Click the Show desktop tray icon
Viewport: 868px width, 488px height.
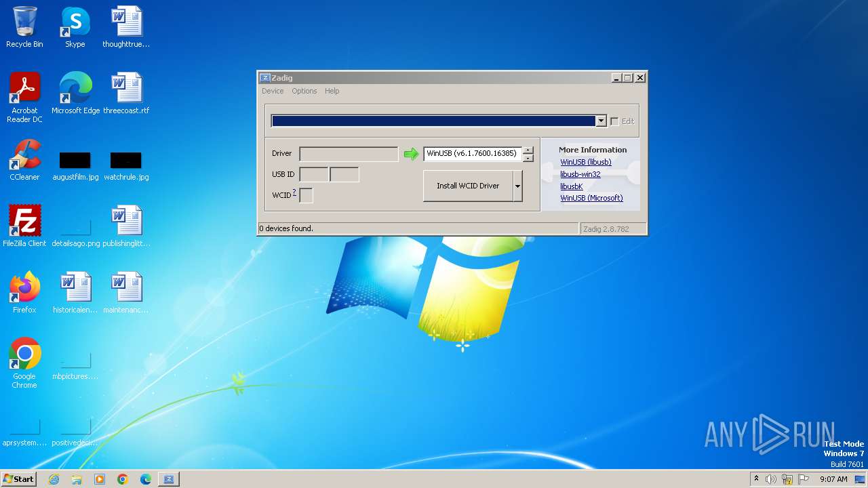coord(860,479)
